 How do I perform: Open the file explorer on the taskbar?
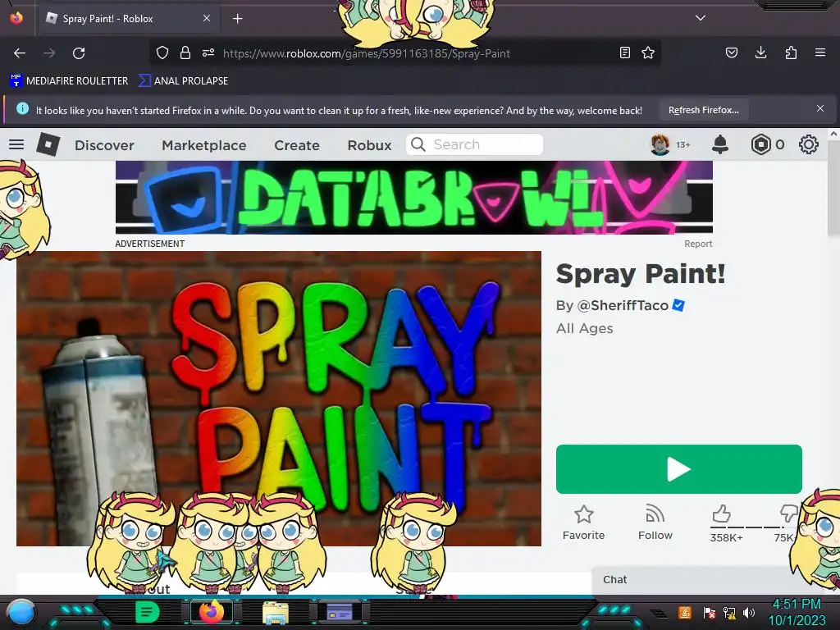(276, 613)
